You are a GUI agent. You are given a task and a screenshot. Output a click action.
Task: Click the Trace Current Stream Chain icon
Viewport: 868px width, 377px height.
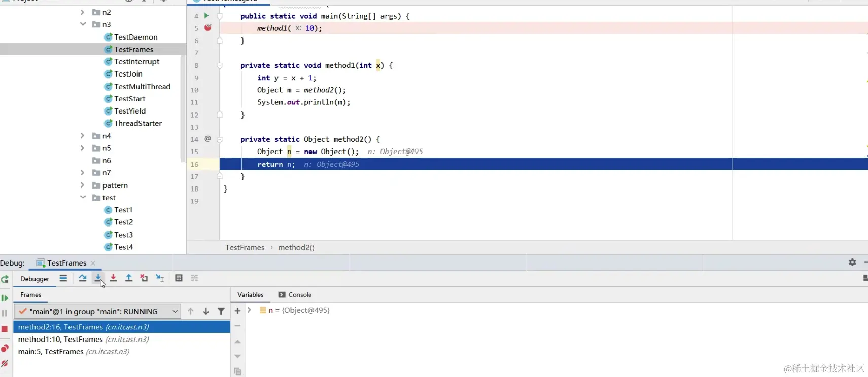point(194,278)
